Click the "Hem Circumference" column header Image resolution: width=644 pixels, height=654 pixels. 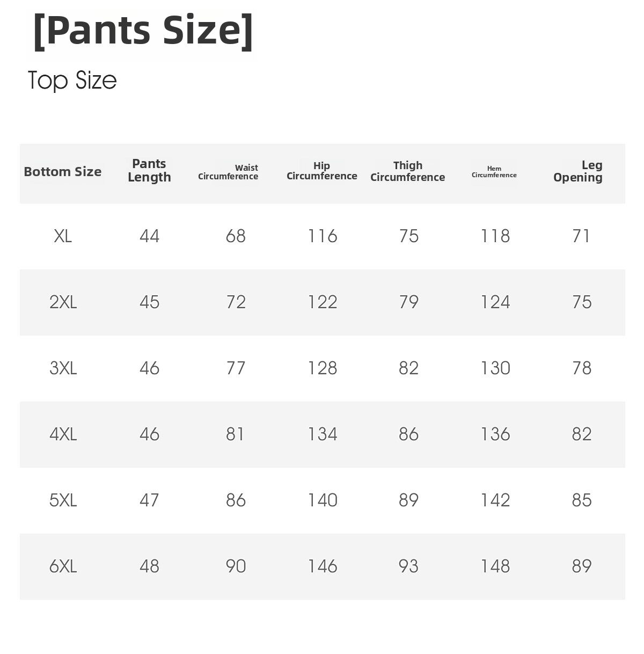(494, 172)
